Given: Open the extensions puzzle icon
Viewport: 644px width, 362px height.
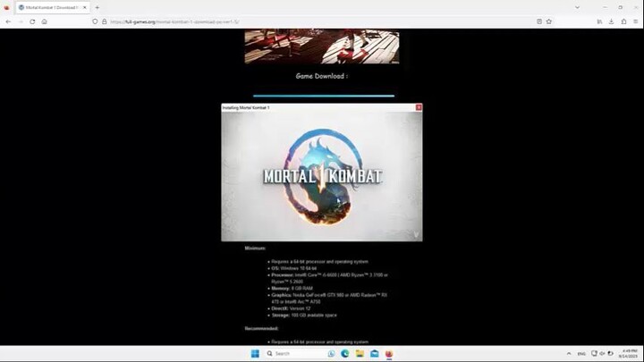Looking at the screenshot, I should pyautogui.click(x=623, y=21).
